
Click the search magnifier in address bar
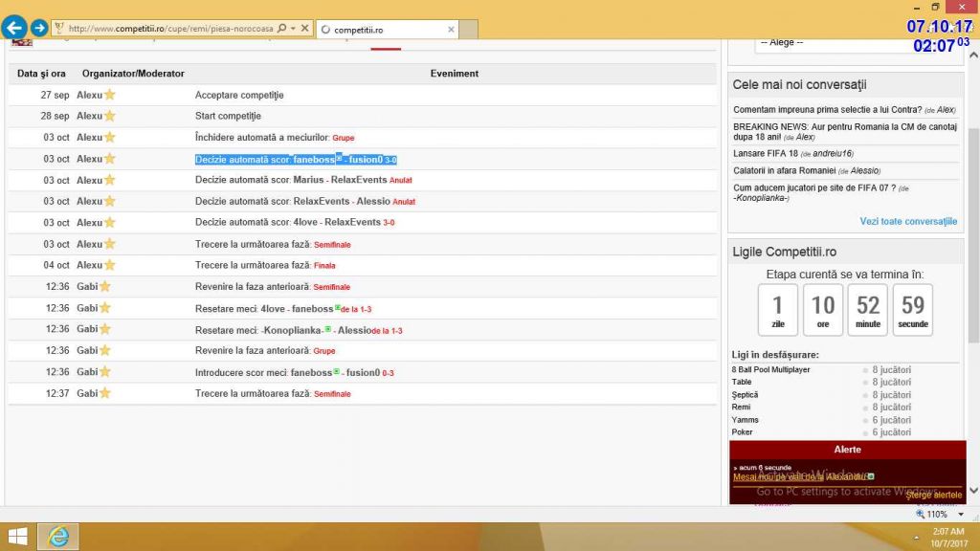click(281, 29)
